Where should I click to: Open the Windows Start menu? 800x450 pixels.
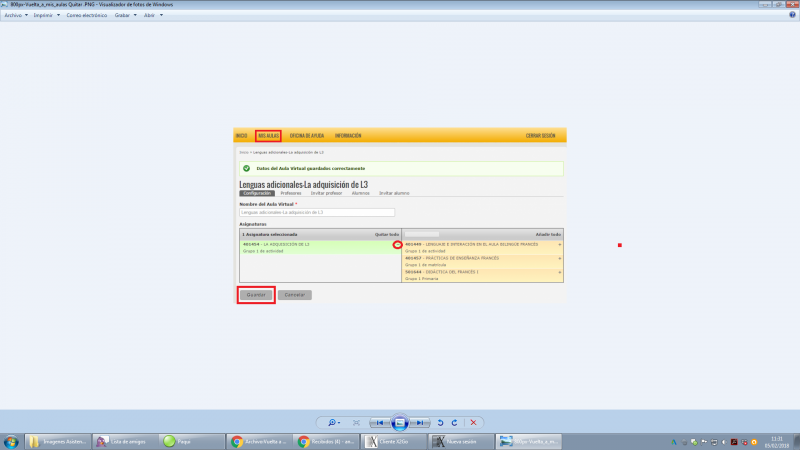[x=12, y=441]
